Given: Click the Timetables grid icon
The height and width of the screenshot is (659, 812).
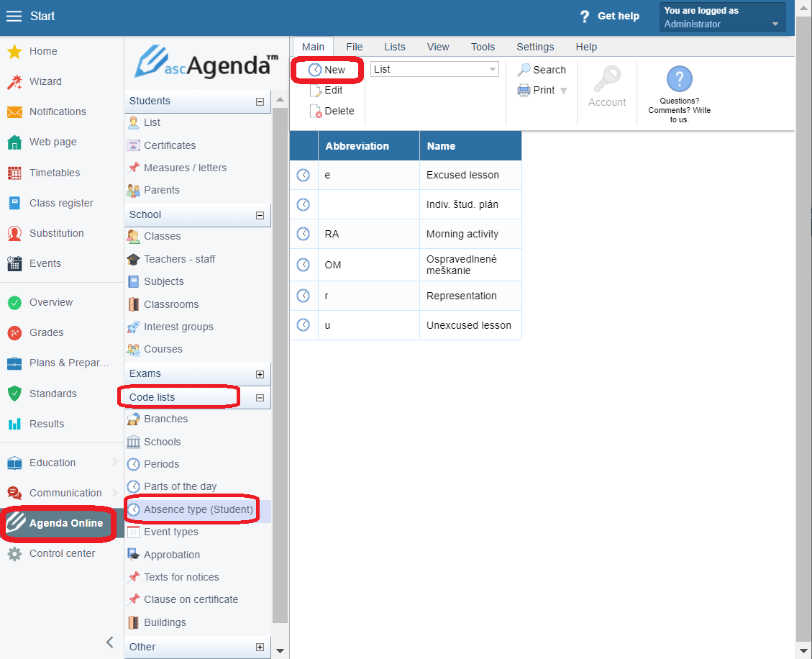Looking at the screenshot, I should (14, 173).
